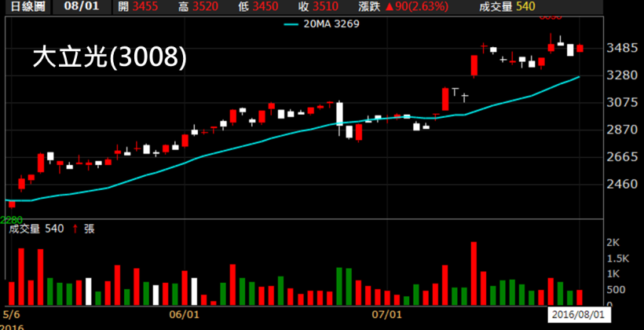Click the green 2280 lowest price marker
The height and width of the screenshot is (330, 644).
tap(12, 220)
